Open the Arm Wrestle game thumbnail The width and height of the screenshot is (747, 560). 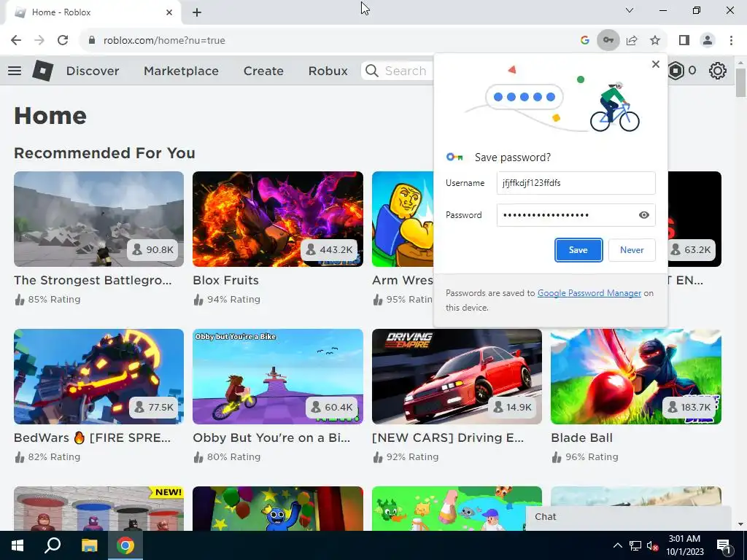(x=403, y=219)
